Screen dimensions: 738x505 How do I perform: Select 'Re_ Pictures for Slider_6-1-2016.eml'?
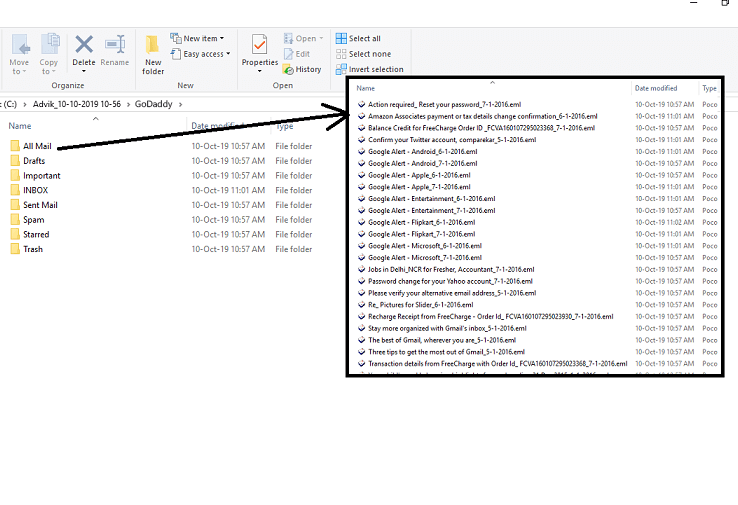421,305
